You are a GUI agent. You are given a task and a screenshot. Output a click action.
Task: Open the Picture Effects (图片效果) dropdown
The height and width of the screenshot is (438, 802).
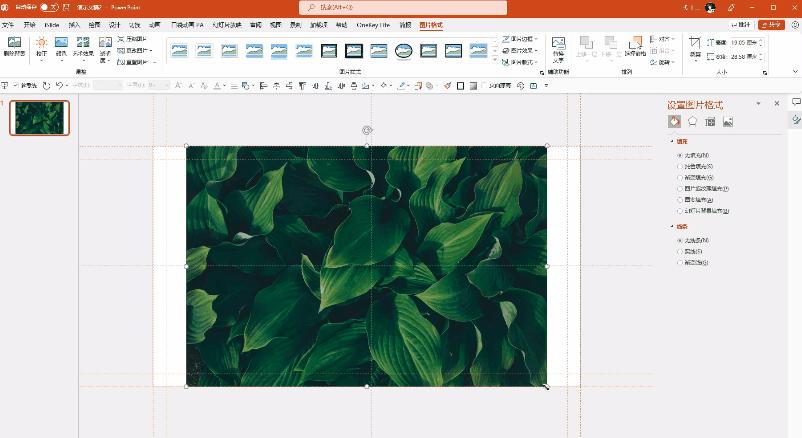coord(520,50)
